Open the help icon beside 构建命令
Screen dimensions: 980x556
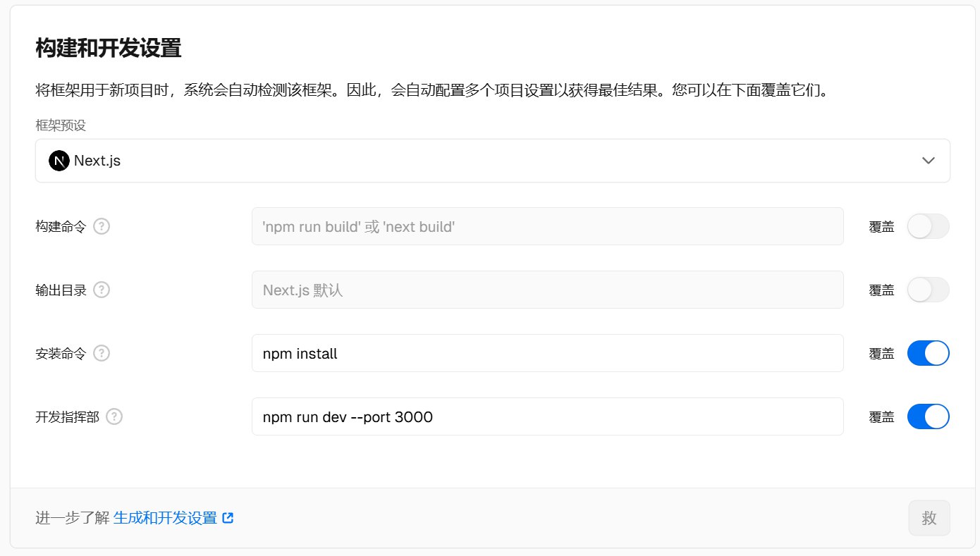pyautogui.click(x=102, y=226)
